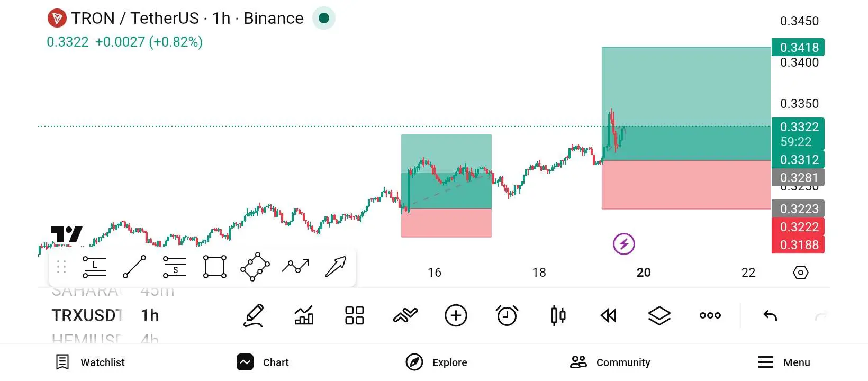Create an alert with clock icon
Image resolution: width=868 pixels, height=381 pixels.
(507, 316)
